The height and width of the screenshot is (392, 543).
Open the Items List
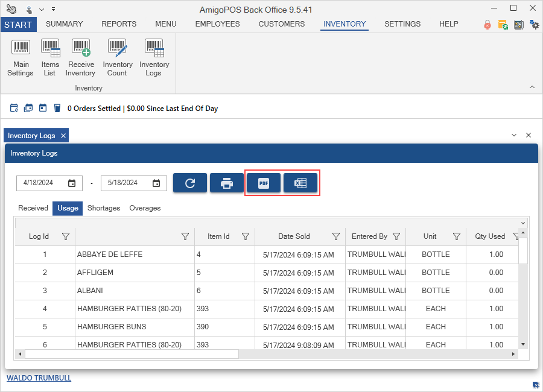[50, 57]
